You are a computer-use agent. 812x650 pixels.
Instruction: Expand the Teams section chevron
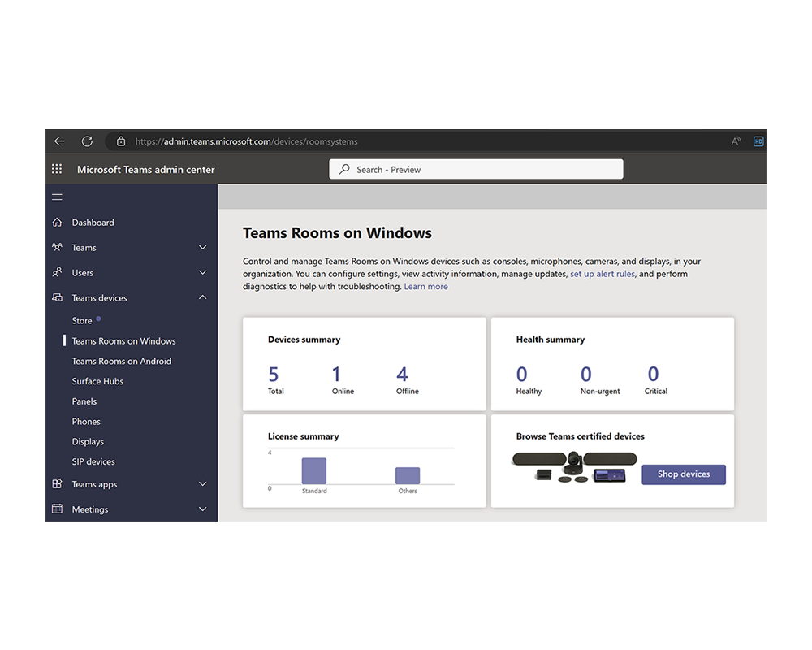tap(202, 247)
